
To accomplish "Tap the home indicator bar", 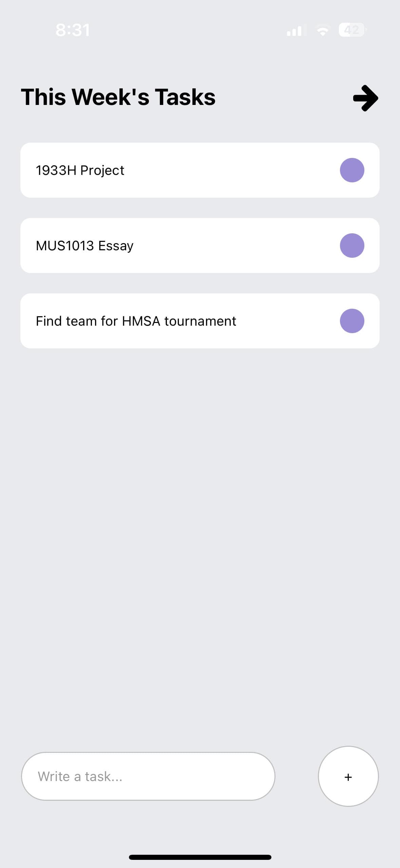I will pos(200,857).
